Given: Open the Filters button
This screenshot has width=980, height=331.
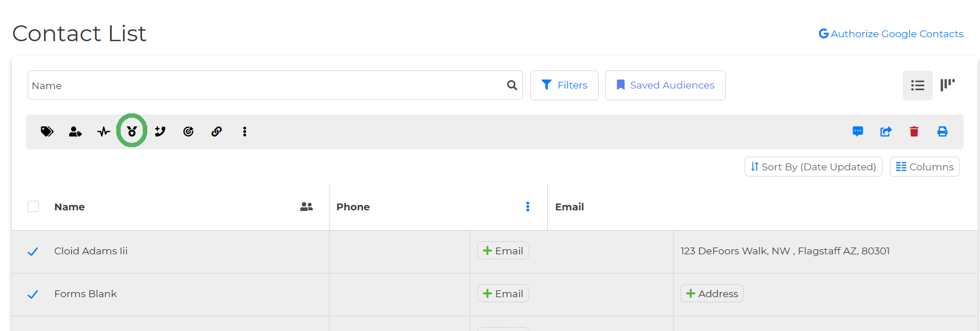Looking at the screenshot, I should tap(564, 85).
